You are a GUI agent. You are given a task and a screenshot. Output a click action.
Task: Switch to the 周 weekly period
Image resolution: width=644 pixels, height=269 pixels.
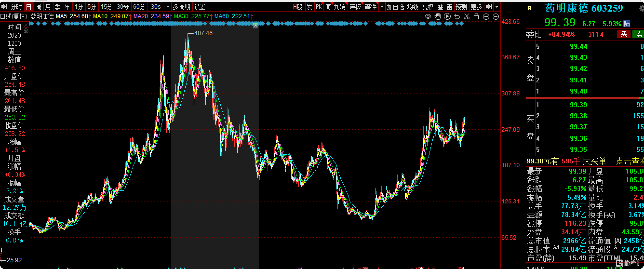pos(39,7)
